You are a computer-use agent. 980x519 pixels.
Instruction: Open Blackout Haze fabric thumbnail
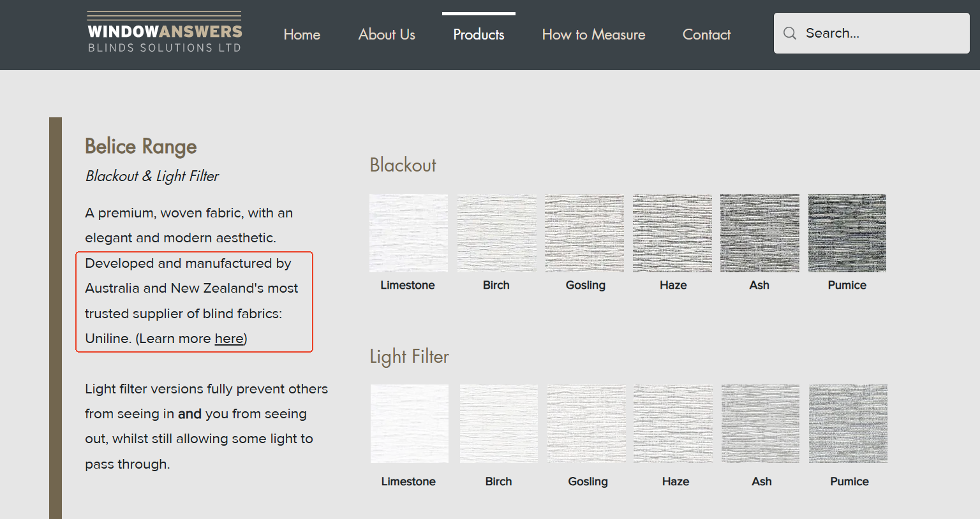[x=672, y=233]
